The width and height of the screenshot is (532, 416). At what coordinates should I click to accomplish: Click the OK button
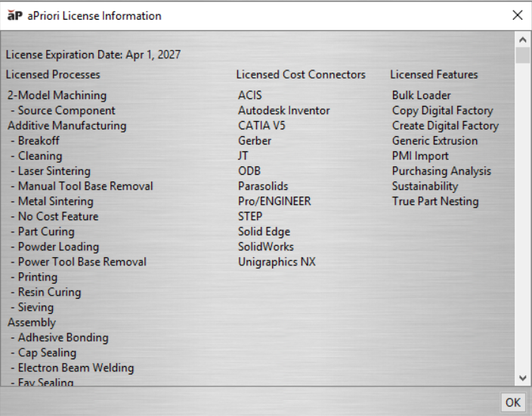(x=512, y=402)
